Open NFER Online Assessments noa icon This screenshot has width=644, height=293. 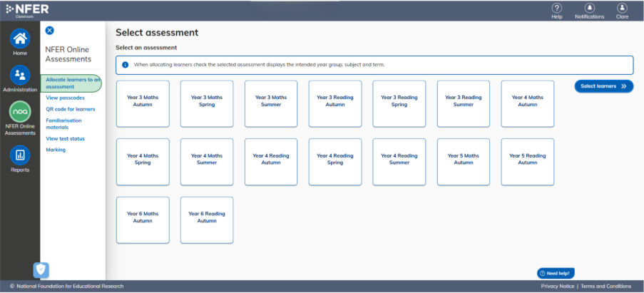click(x=20, y=112)
